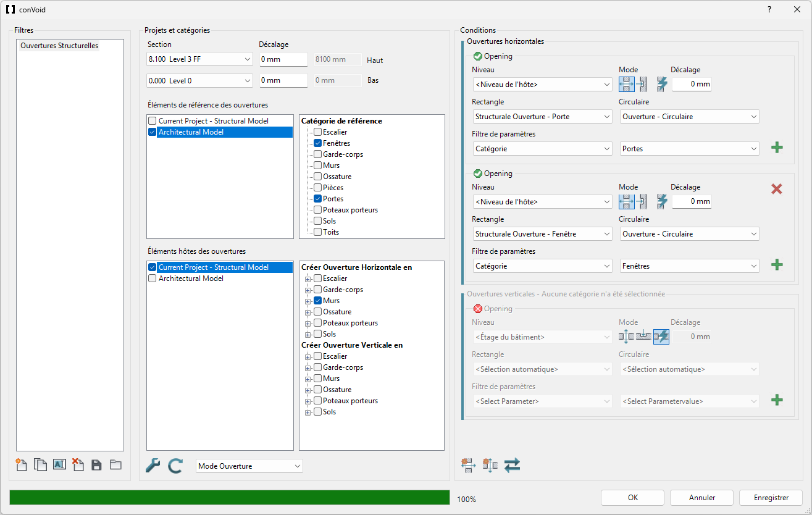Click the green progress bar
This screenshot has height=515, width=812.
230,498
